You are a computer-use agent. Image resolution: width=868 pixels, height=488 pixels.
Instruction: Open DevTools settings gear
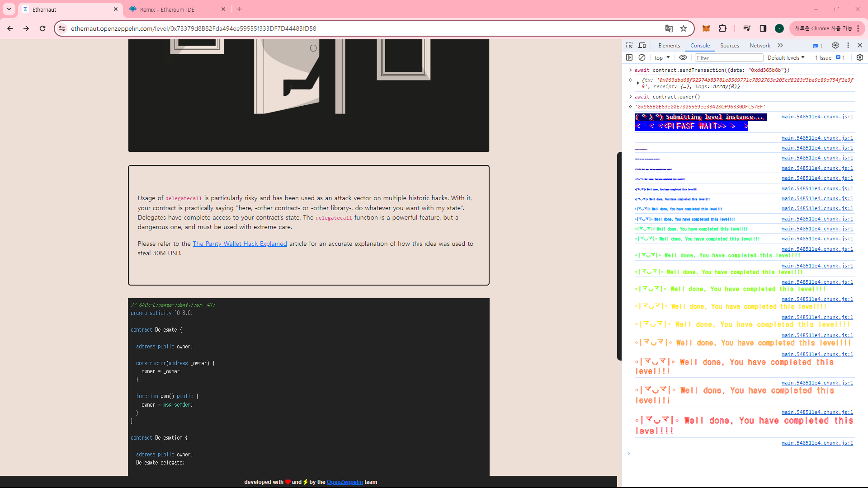835,45
